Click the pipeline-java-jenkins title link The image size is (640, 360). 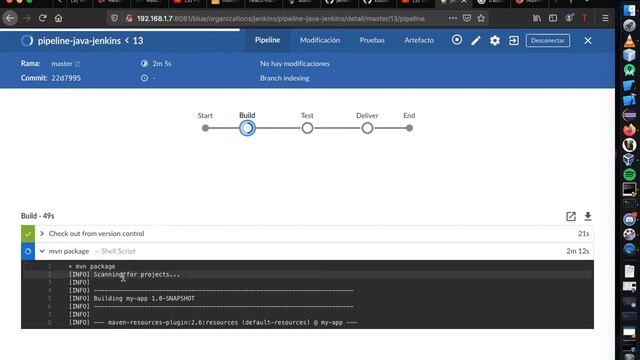(79, 41)
